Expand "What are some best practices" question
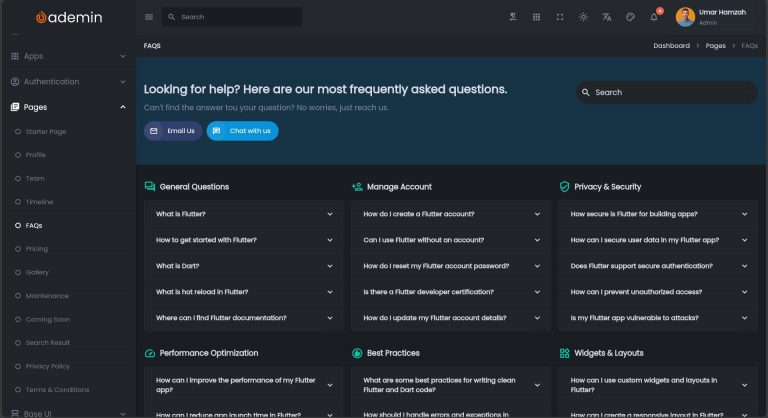The height and width of the screenshot is (418, 768). tap(451, 385)
